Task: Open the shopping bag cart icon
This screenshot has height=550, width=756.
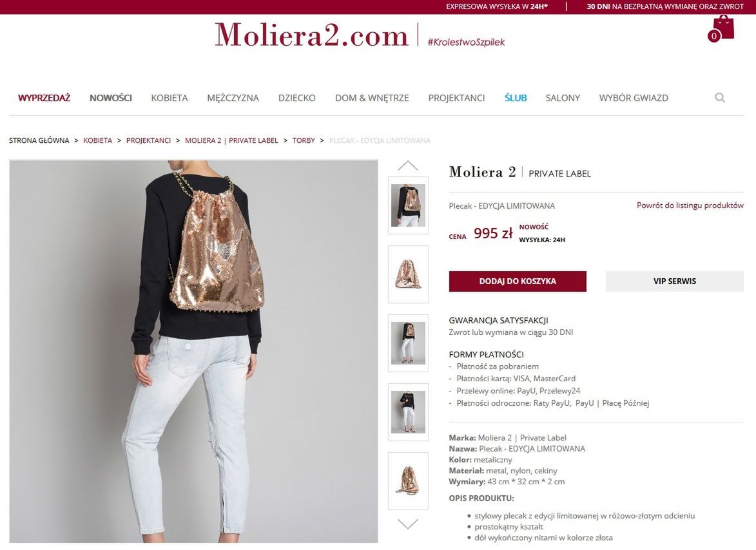Action: (x=721, y=28)
